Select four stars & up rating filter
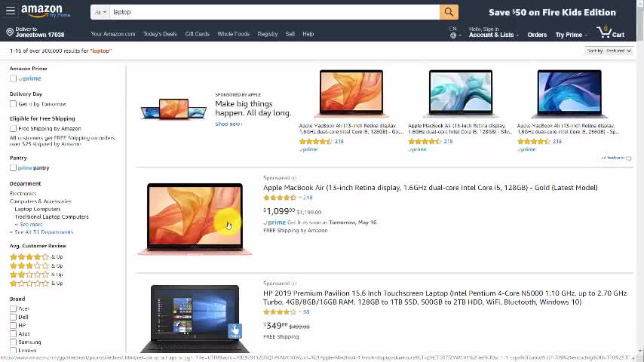Screen dimensions: 644x362 tap(36, 257)
